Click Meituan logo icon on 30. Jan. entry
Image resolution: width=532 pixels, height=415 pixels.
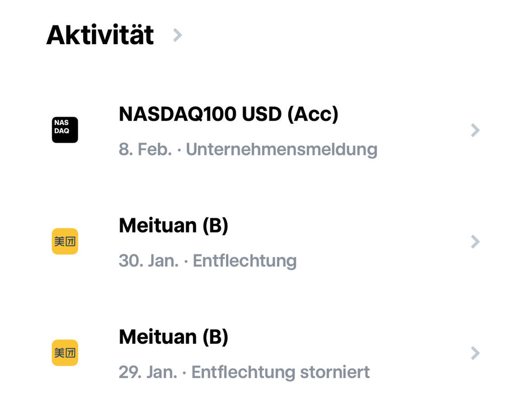(65, 242)
